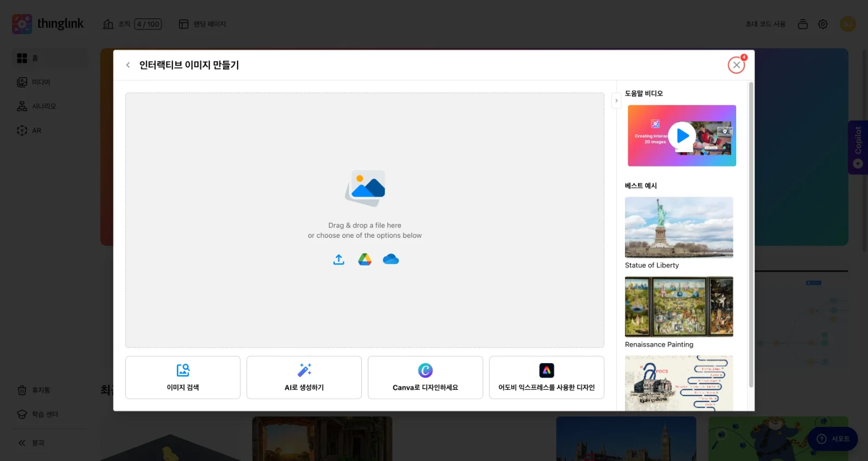
Task: Choose the OneDrive cloud import icon
Action: pyautogui.click(x=391, y=260)
